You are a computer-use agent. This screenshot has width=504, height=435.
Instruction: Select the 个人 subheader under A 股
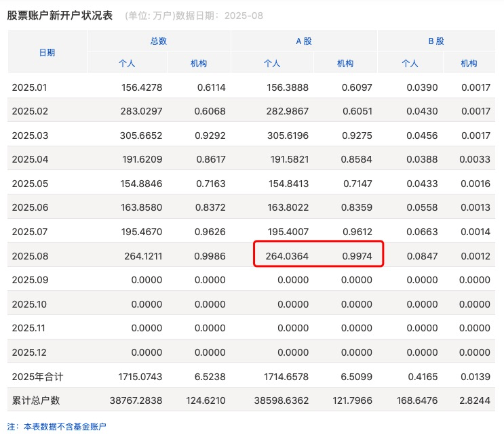(272, 63)
